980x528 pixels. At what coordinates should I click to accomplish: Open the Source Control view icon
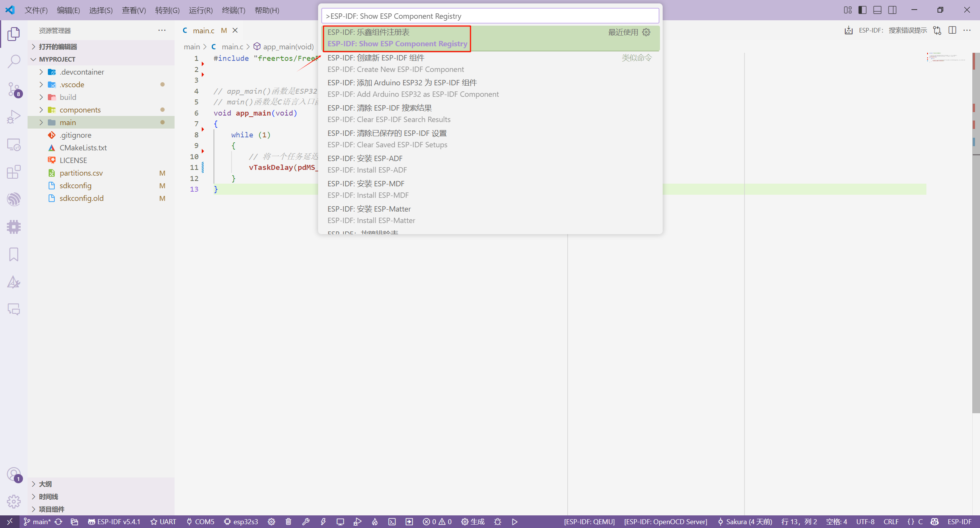[14, 89]
